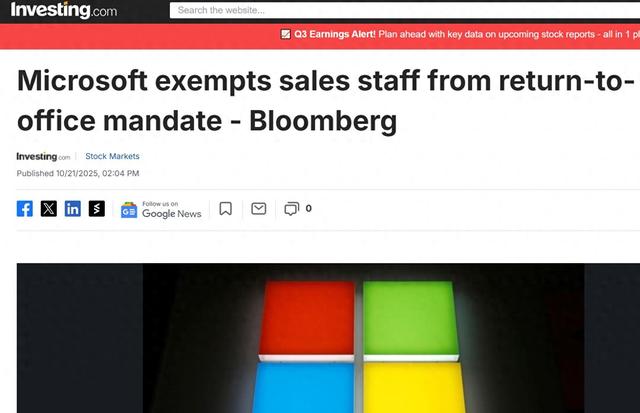The height and width of the screenshot is (413, 640).
Task: Share article on X (Twitter)
Action: point(49,209)
